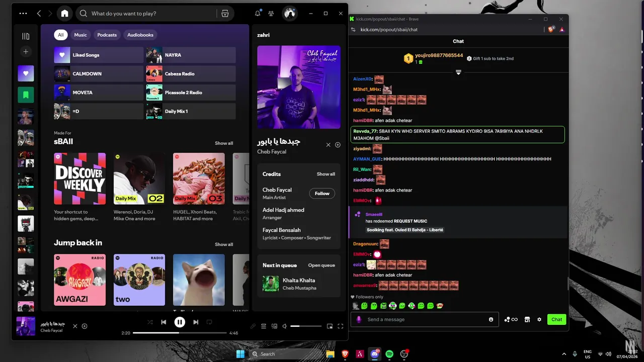Follow Cheb Faycal
This screenshot has width=644, height=362.
(x=322, y=194)
